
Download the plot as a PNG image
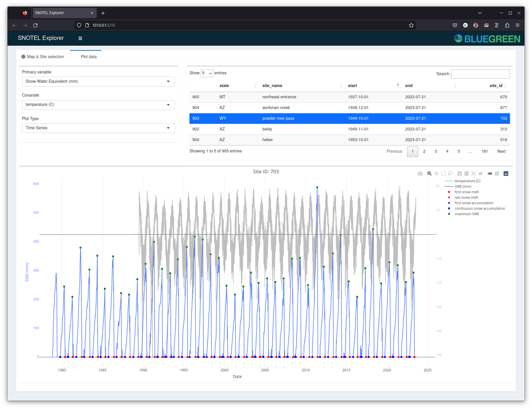click(420, 174)
